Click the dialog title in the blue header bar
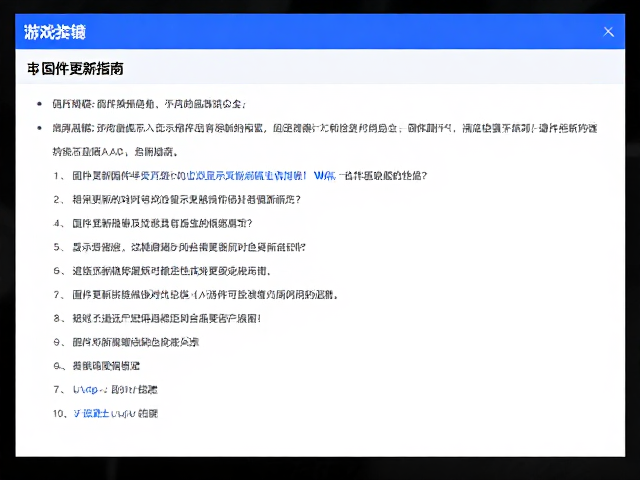 pos(55,32)
